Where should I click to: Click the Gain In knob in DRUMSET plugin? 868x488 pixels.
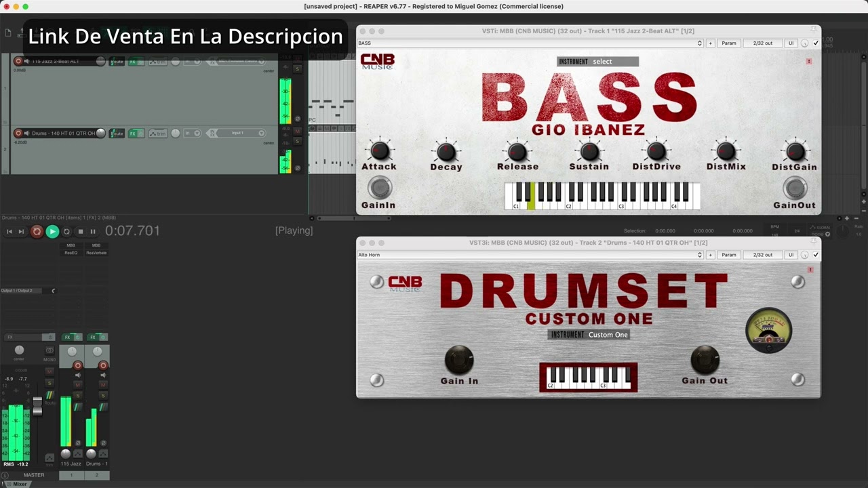[x=459, y=359]
